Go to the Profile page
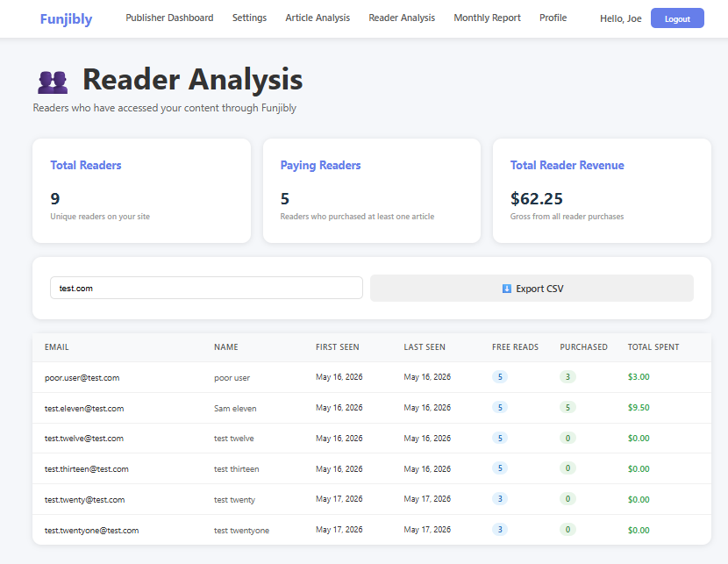This screenshot has width=728, height=564. click(x=553, y=18)
